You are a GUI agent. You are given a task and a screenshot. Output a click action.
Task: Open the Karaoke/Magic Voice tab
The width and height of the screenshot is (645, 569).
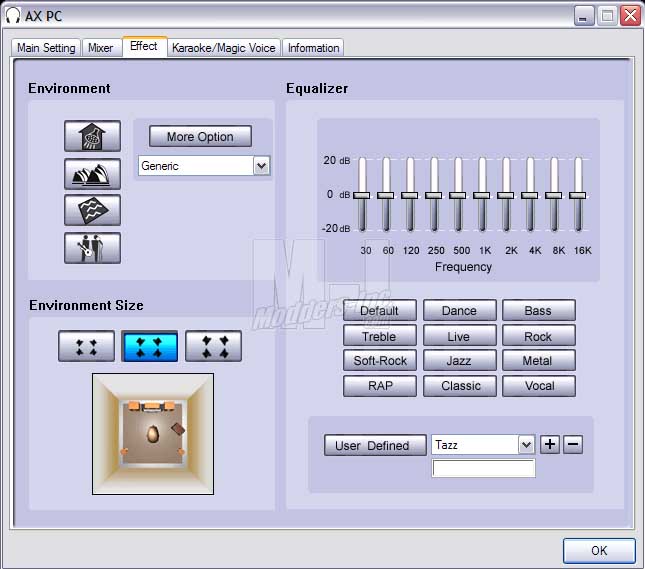point(224,48)
